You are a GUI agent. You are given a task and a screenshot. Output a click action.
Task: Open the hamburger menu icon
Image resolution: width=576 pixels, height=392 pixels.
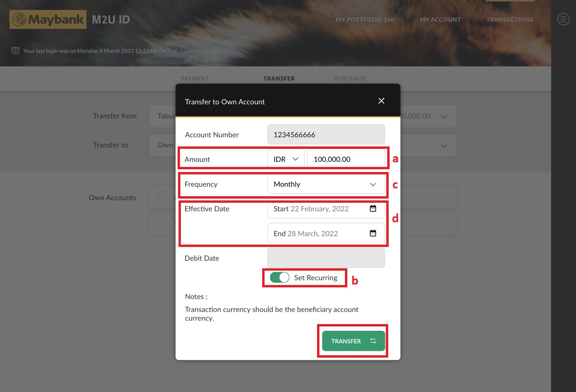563,19
